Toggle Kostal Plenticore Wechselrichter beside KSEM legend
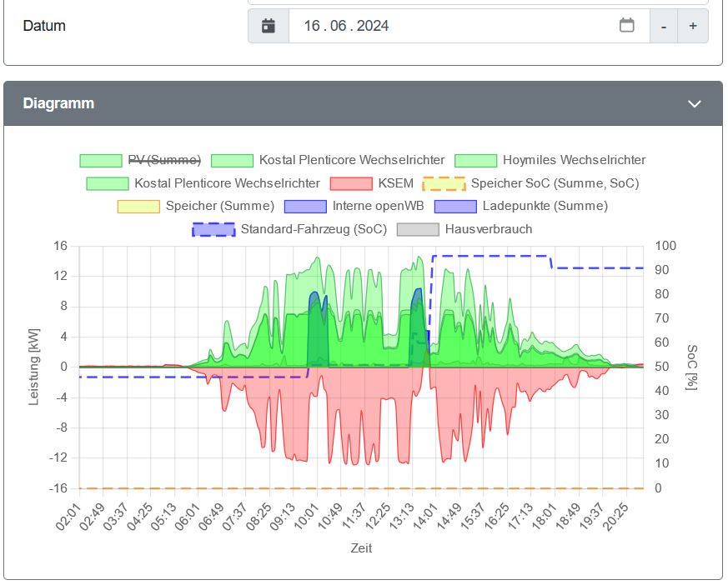 click(203, 183)
